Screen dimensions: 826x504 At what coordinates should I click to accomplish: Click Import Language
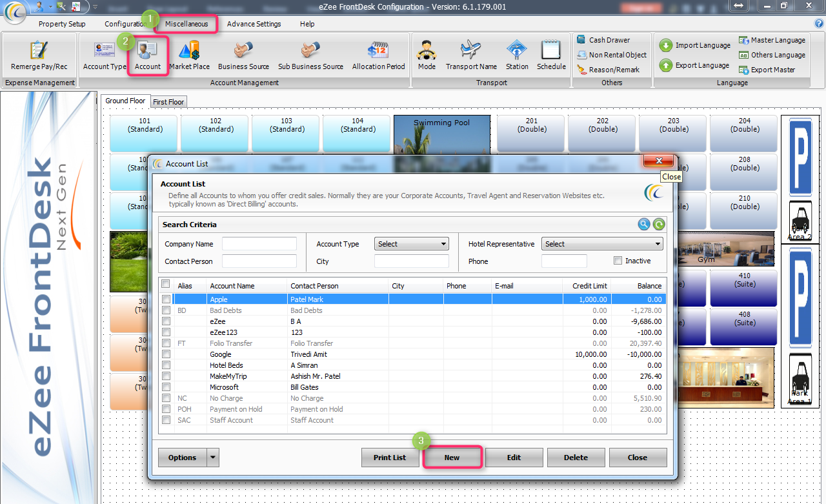coord(695,45)
